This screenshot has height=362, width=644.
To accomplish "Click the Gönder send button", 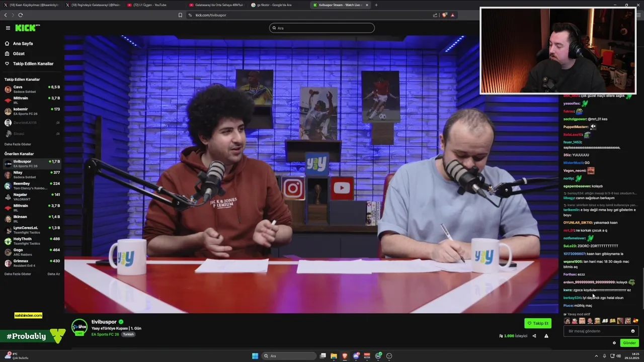I will (629, 343).
